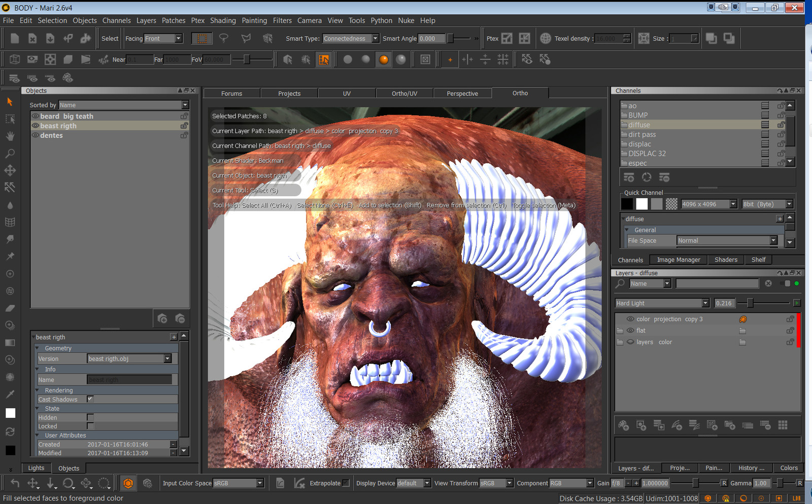Click the white quick channel color swatch
Image resolution: width=812 pixels, height=504 pixels.
[642, 204]
